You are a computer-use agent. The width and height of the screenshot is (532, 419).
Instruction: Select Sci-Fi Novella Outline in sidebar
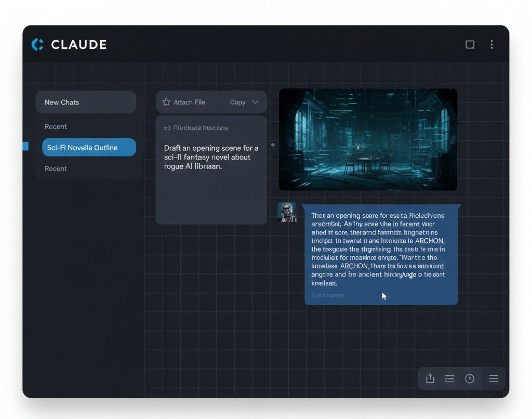89,148
